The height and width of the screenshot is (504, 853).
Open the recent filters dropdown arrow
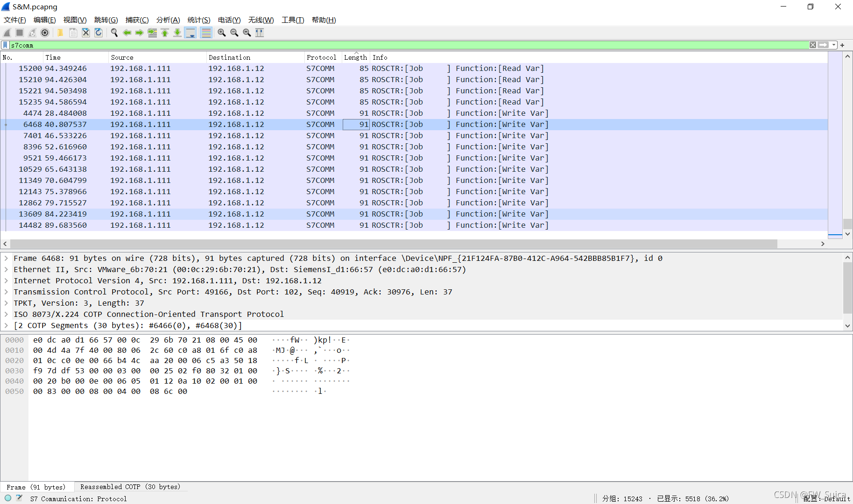click(834, 45)
